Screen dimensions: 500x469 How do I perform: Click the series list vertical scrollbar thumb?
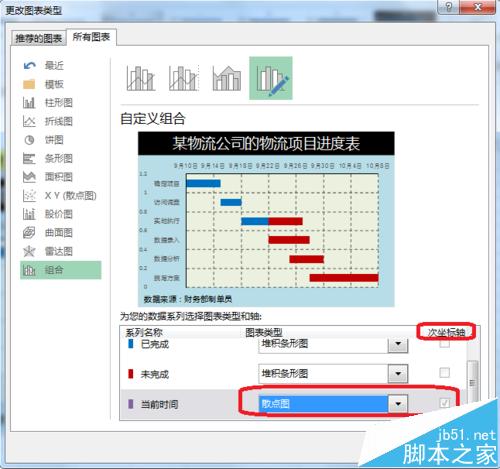point(473,382)
